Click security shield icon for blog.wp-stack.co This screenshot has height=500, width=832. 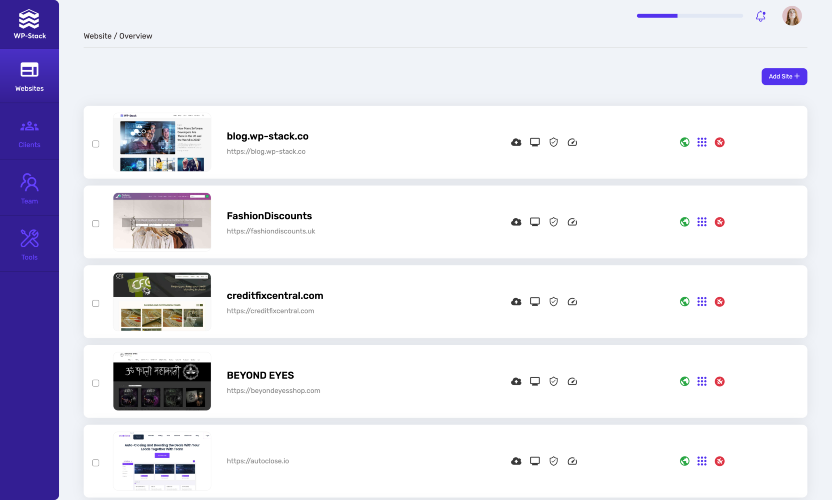(553, 142)
